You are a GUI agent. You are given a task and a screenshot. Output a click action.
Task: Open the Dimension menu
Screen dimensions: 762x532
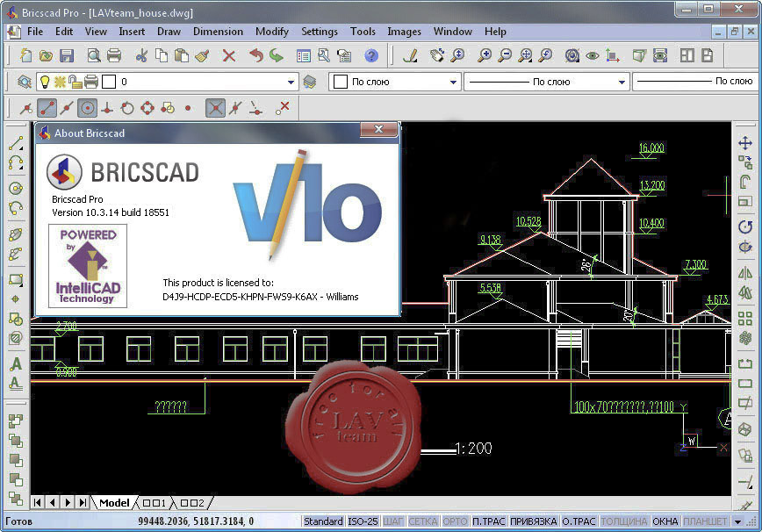point(218,32)
